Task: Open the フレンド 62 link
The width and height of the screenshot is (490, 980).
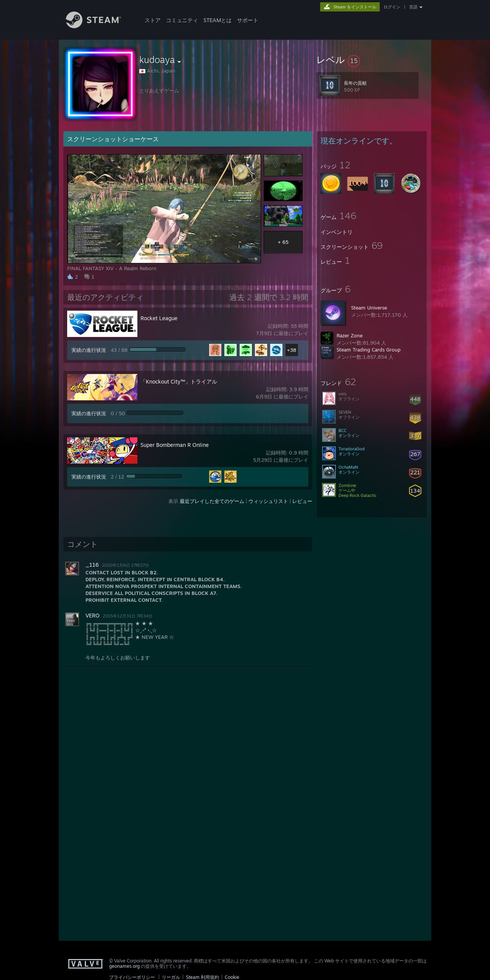Action: point(338,382)
